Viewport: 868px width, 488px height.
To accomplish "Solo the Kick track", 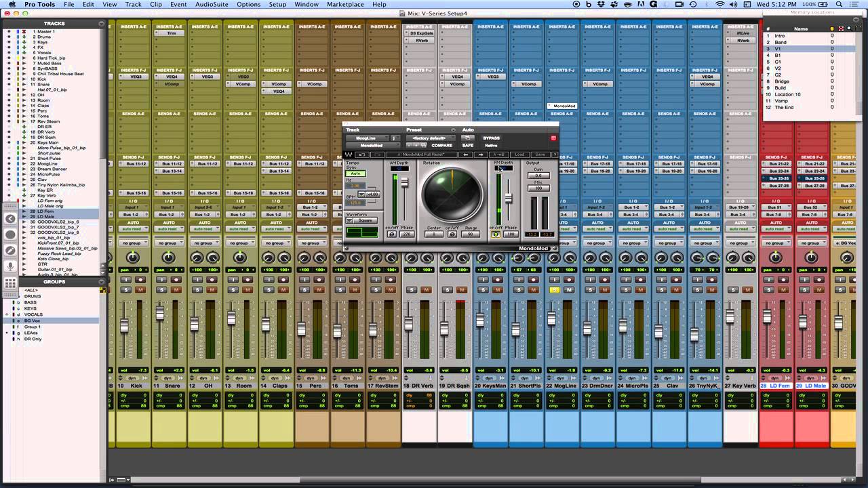I will pos(126,290).
